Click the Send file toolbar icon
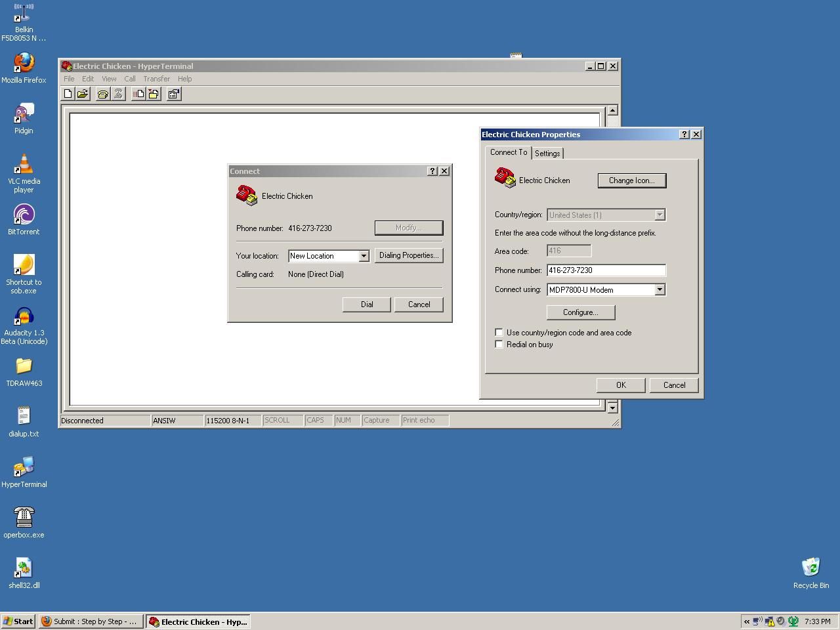Screen dimensions: 840x630 click(138, 94)
